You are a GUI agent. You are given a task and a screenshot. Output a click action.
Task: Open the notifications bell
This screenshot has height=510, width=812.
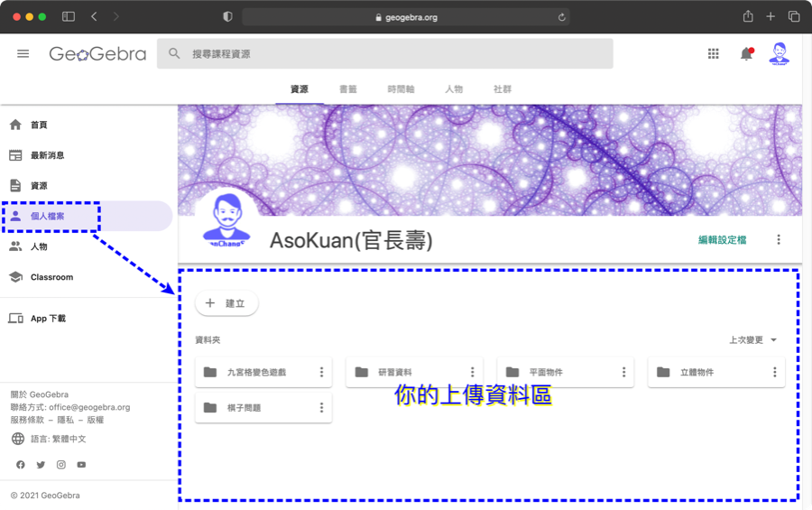[x=746, y=53]
